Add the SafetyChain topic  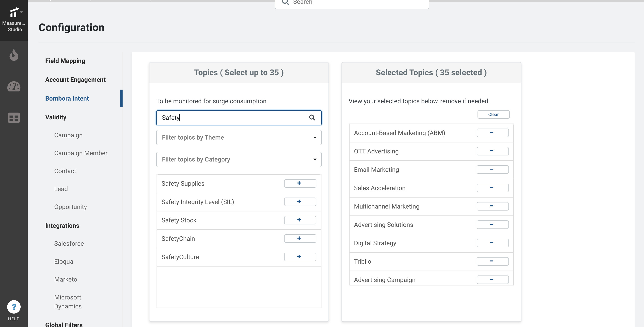click(x=300, y=238)
